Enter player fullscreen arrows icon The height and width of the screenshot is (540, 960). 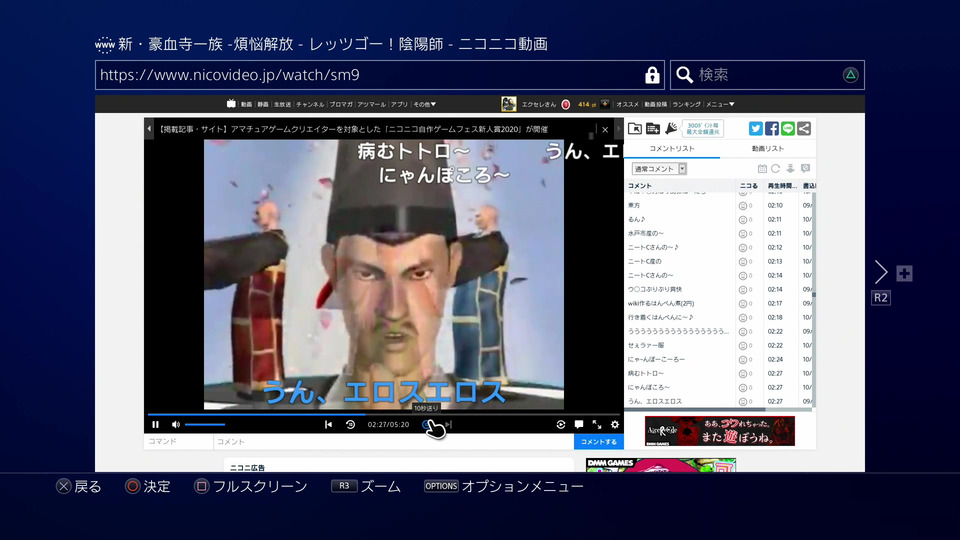pos(597,424)
